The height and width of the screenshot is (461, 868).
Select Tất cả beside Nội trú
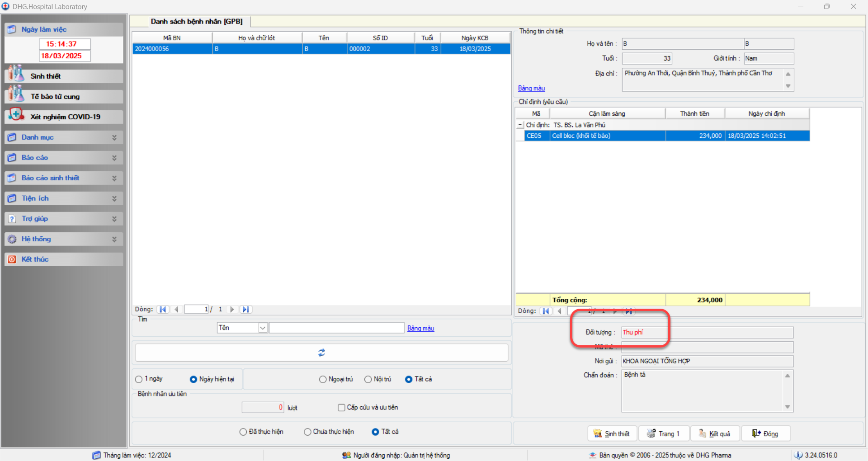click(409, 379)
